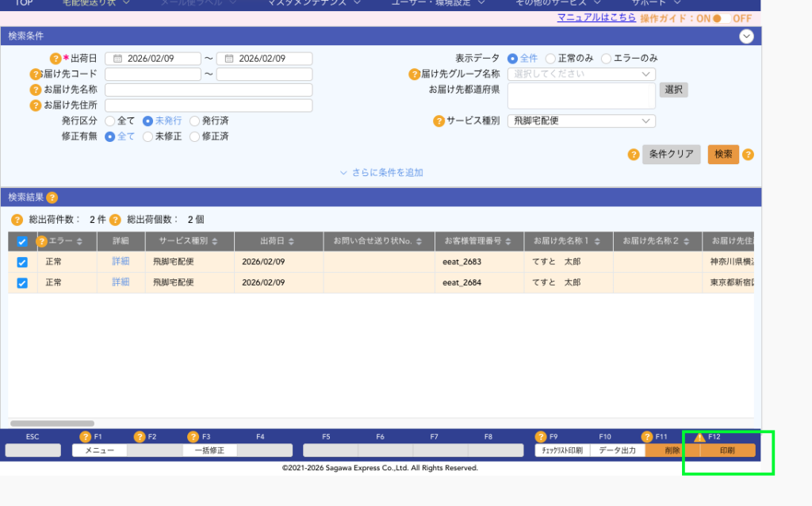Open マスタメンテナンス menu
Viewport: 812px width, 506px height.
click(x=308, y=3)
